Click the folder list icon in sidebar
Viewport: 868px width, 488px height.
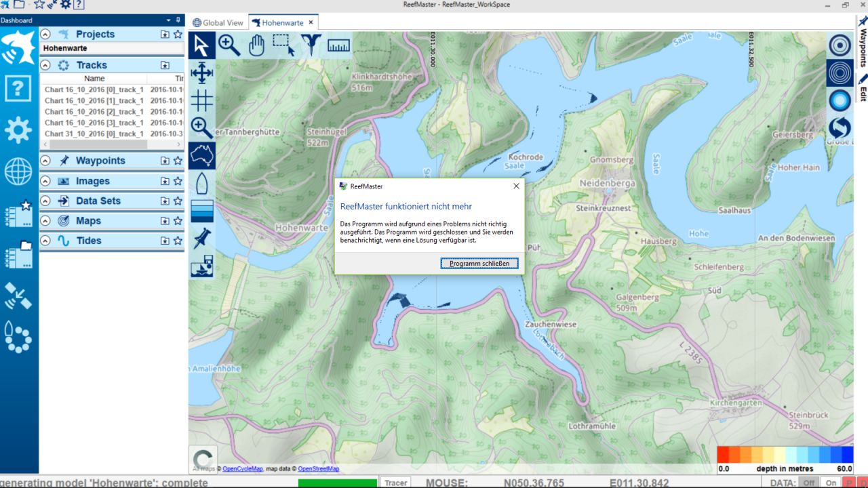[18, 255]
